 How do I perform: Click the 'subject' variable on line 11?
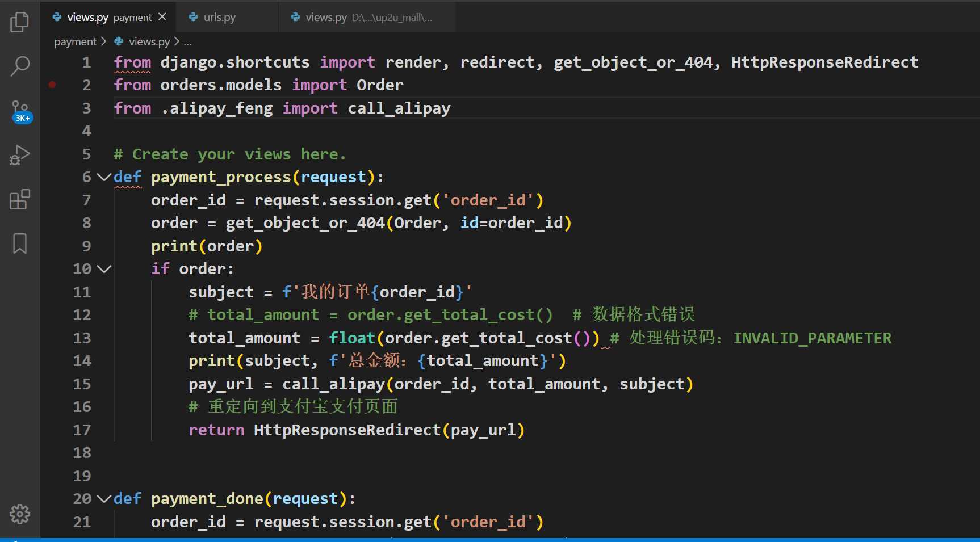[x=221, y=292]
